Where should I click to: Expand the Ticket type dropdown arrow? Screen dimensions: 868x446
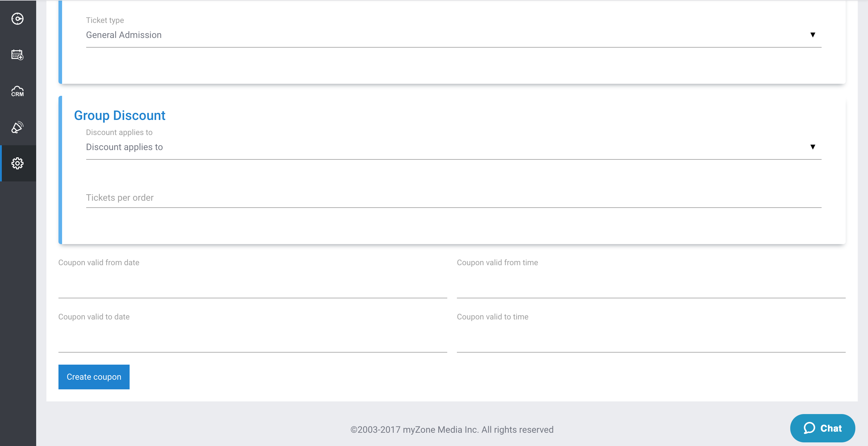[x=813, y=35]
